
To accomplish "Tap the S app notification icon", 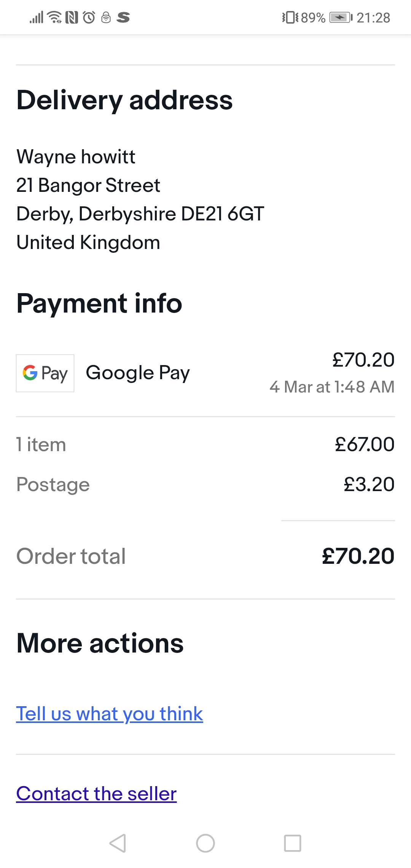I will click(x=123, y=18).
